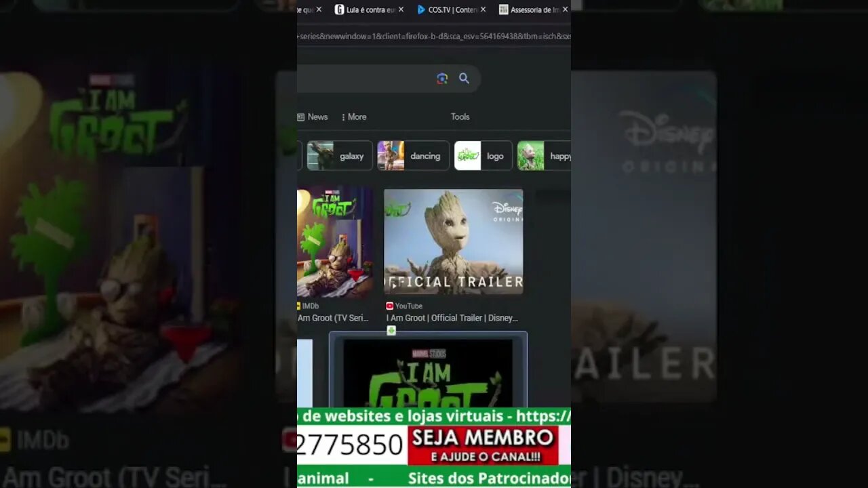The width and height of the screenshot is (868, 488).
Task: Click the IMDb source icon under the poster
Action: (299, 306)
